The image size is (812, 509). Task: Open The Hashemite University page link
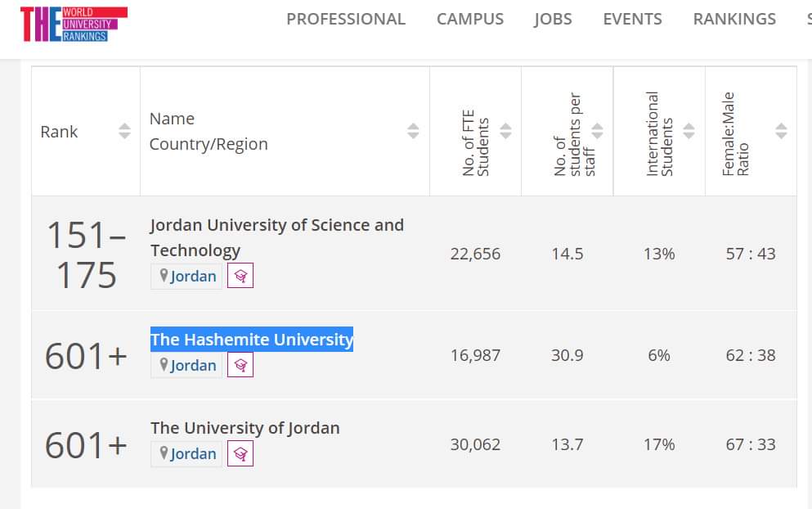coord(251,340)
